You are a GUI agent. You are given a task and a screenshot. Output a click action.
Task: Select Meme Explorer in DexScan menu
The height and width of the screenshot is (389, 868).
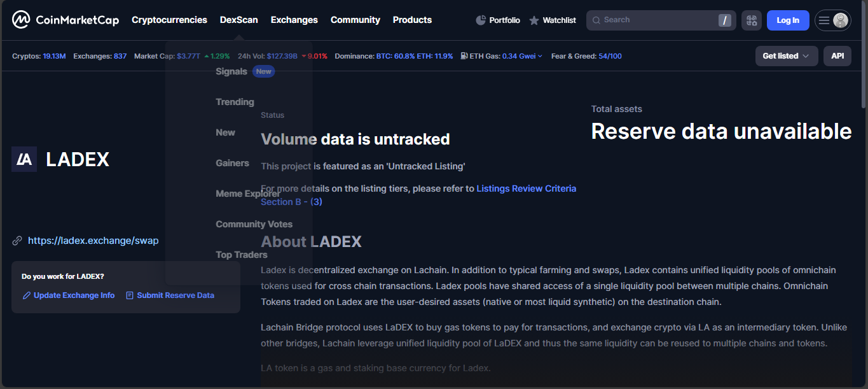(x=248, y=194)
